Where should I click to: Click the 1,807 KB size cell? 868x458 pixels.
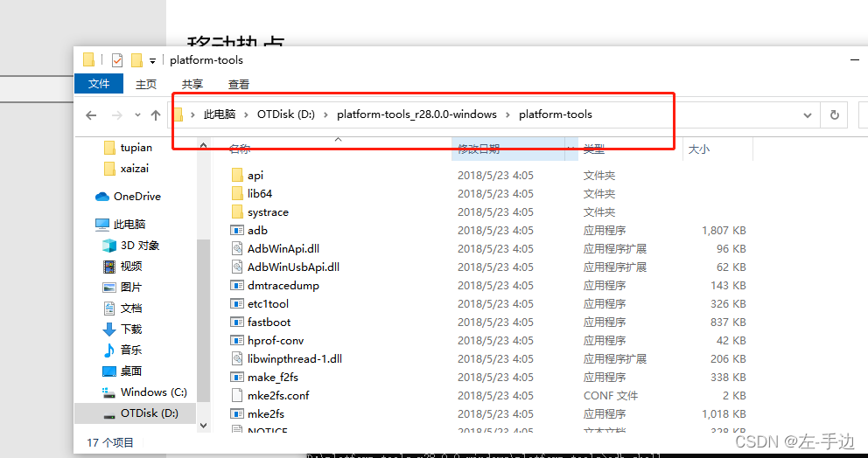click(x=724, y=230)
